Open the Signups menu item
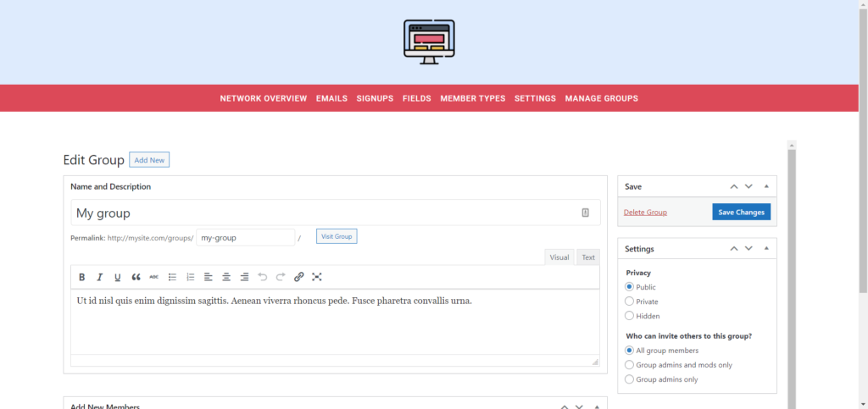868x409 pixels. [x=375, y=98]
